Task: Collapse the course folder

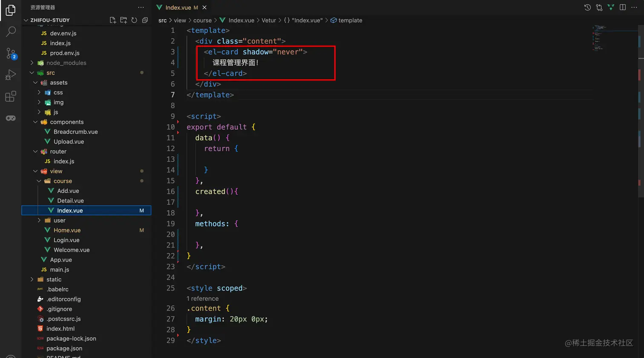Action: pos(39,181)
